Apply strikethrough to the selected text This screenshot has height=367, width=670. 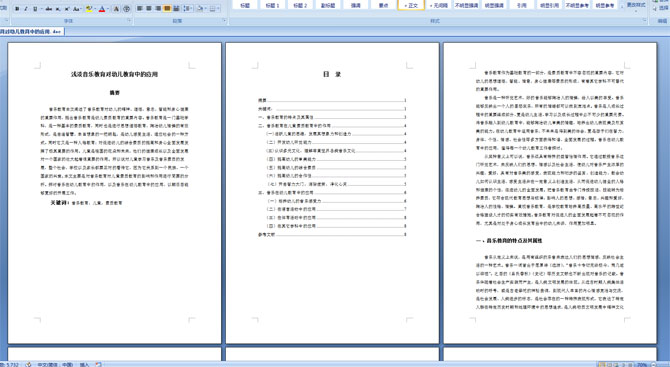pyautogui.click(x=49, y=9)
